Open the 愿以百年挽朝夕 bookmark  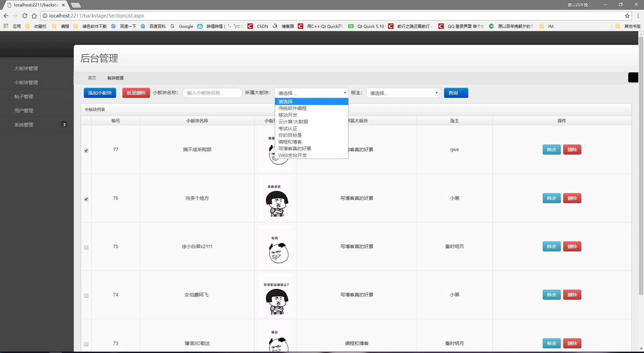pos(511,26)
